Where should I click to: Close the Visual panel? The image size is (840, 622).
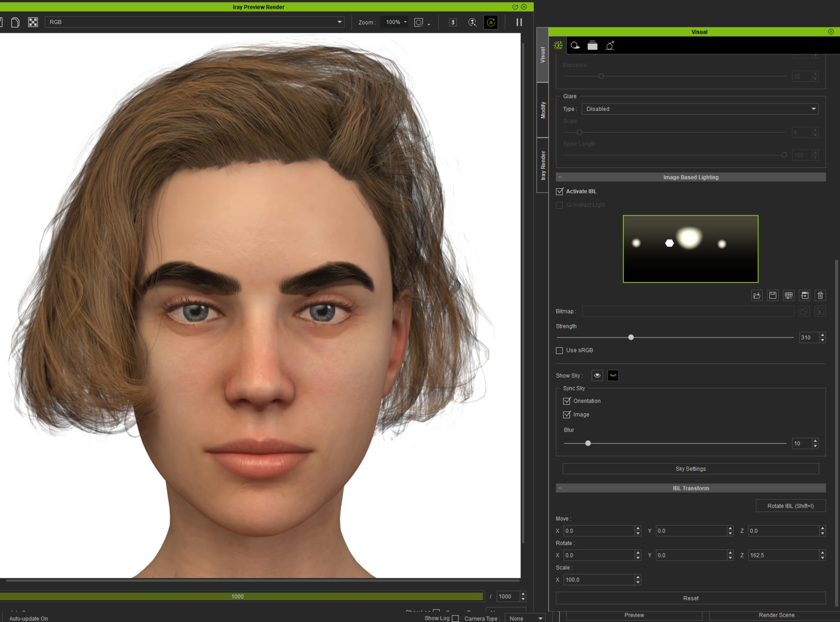(x=831, y=32)
